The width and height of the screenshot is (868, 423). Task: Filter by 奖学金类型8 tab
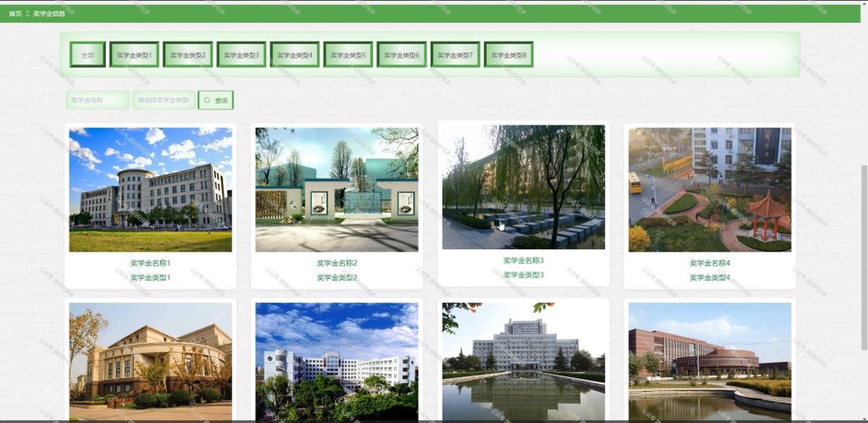point(509,55)
